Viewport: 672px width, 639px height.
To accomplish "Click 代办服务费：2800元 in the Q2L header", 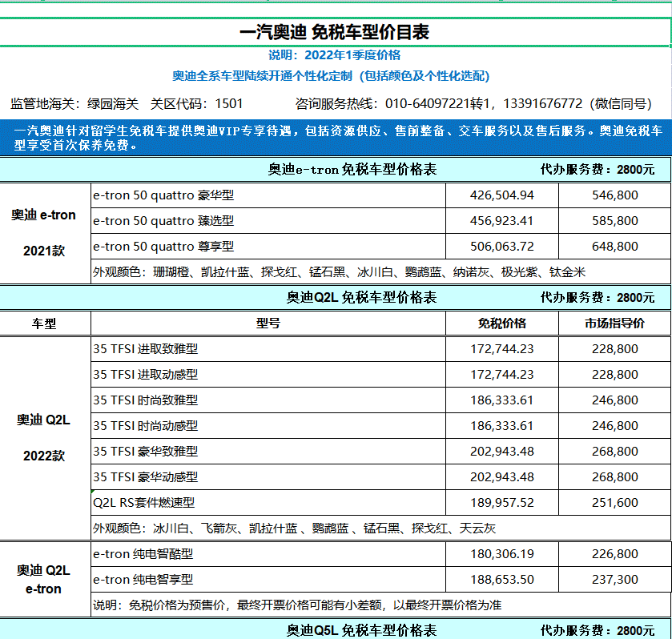I will [x=597, y=297].
